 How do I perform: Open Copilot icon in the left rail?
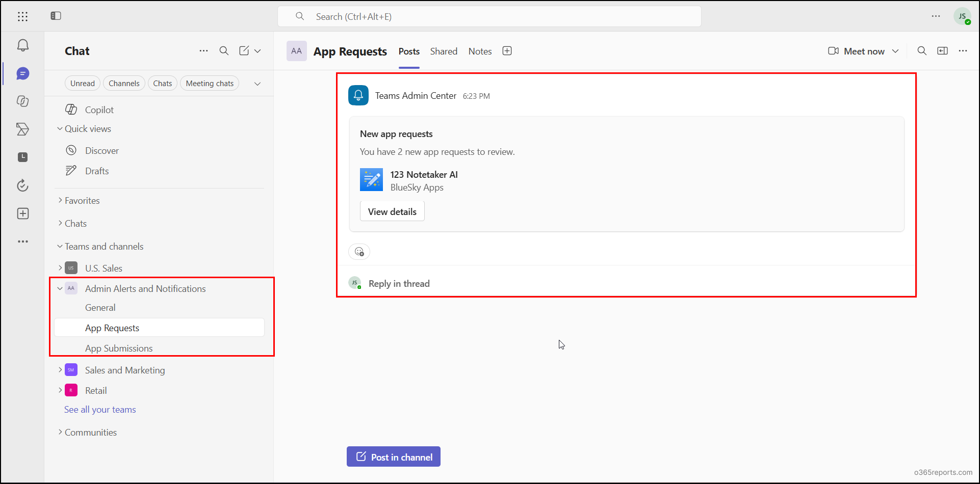(23, 101)
